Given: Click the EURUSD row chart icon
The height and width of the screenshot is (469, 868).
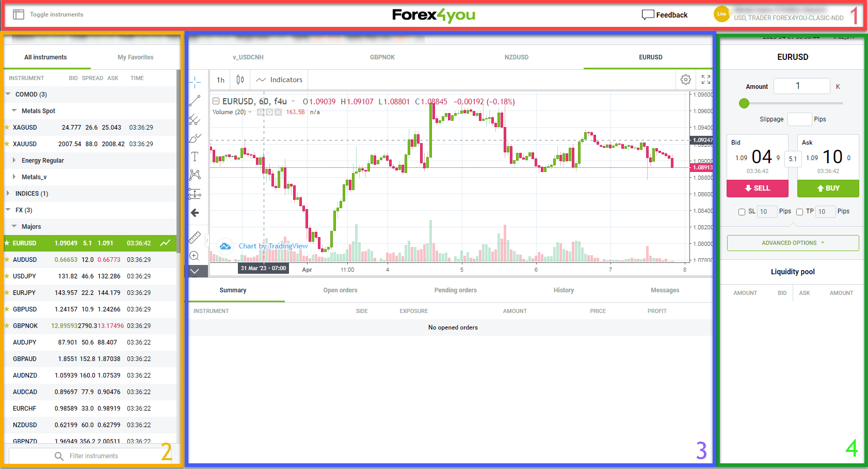Looking at the screenshot, I should coord(165,243).
